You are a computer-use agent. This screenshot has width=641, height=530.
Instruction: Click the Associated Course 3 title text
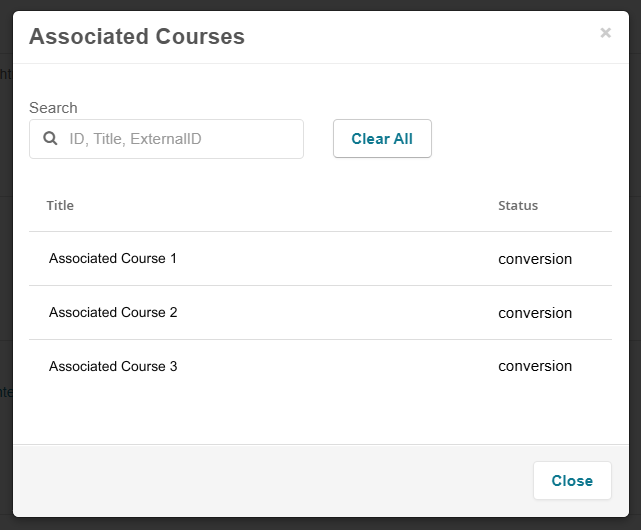click(x=113, y=366)
